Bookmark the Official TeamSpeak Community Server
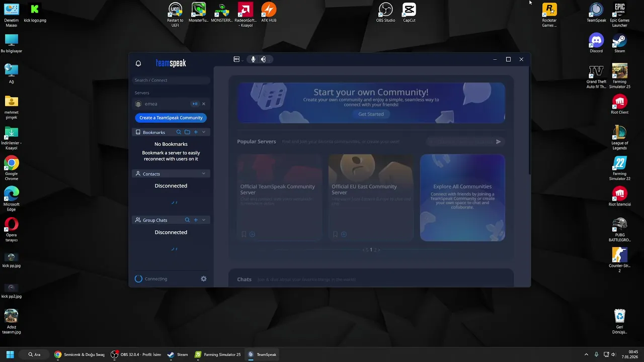644x362 pixels. pyautogui.click(x=244, y=234)
